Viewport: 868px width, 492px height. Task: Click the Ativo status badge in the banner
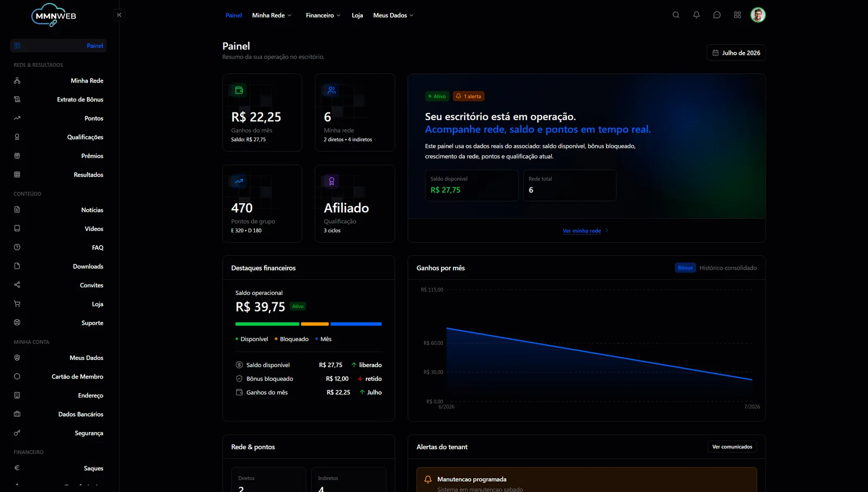[437, 96]
